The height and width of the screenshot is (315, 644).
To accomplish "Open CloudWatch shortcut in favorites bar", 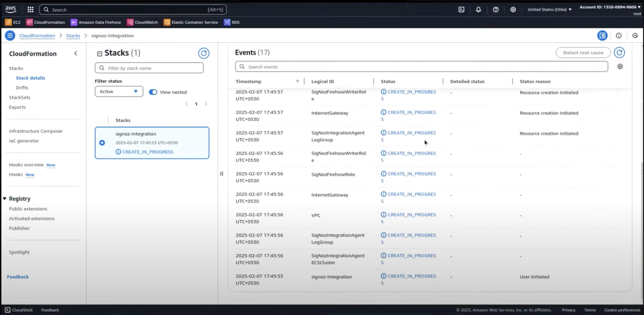I will (x=142, y=22).
